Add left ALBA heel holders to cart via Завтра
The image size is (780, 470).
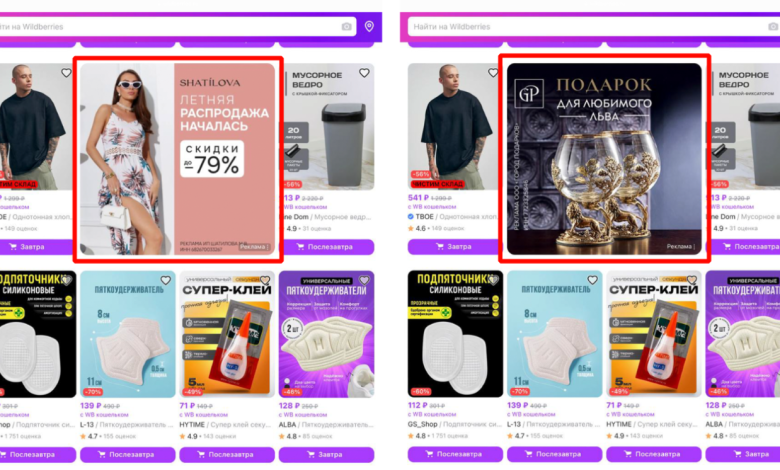point(326,455)
